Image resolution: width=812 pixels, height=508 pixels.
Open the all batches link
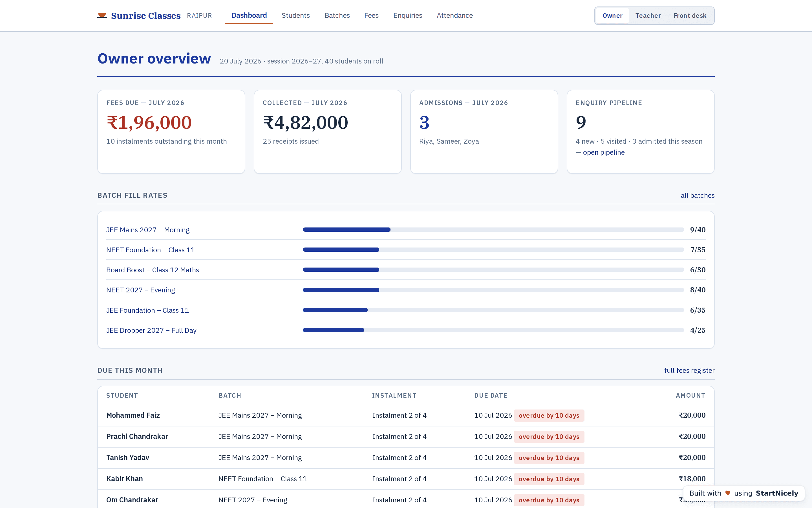pyautogui.click(x=697, y=196)
